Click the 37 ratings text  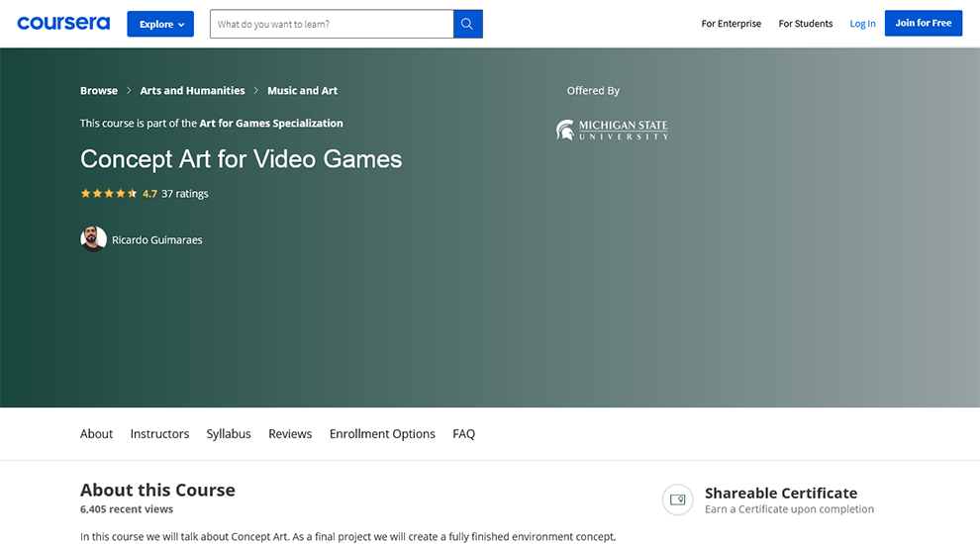coord(185,194)
